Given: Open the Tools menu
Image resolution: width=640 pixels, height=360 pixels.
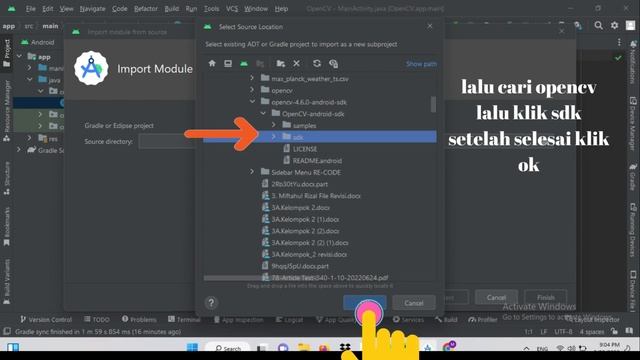Looking at the screenshot, I should click(211, 9).
